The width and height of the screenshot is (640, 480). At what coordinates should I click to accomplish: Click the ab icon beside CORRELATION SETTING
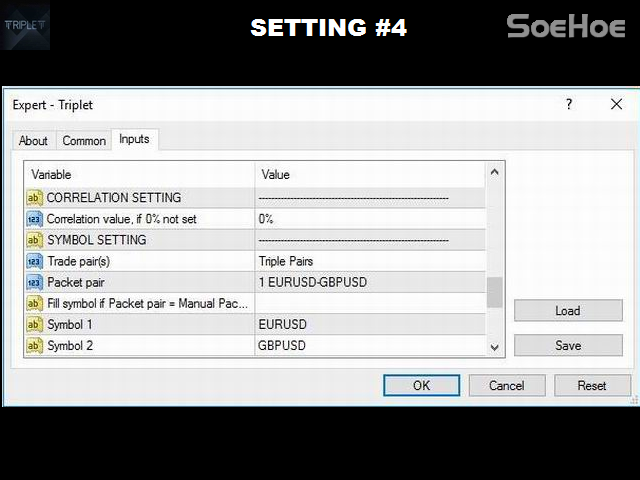click(x=34, y=198)
